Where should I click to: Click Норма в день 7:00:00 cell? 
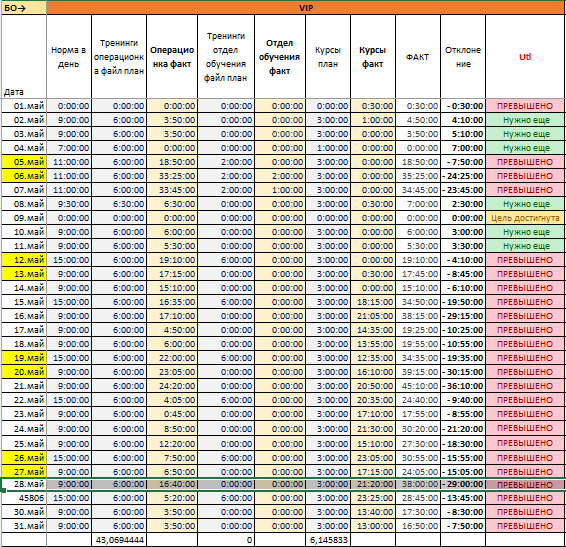pyautogui.click(x=69, y=148)
